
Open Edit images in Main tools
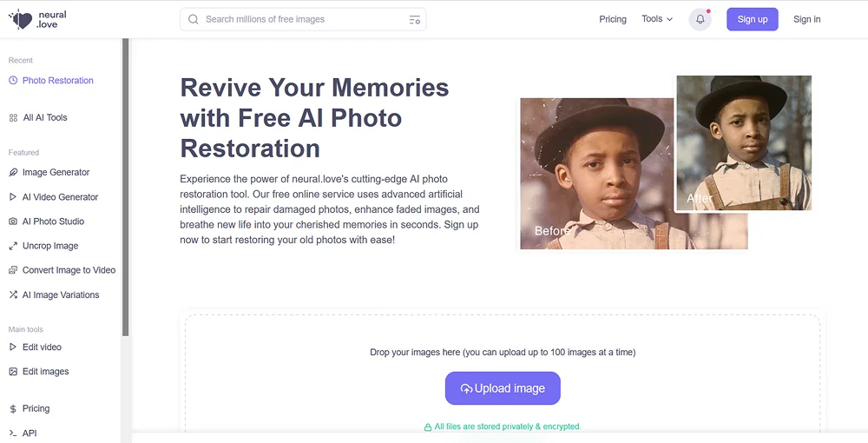[x=45, y=372]
